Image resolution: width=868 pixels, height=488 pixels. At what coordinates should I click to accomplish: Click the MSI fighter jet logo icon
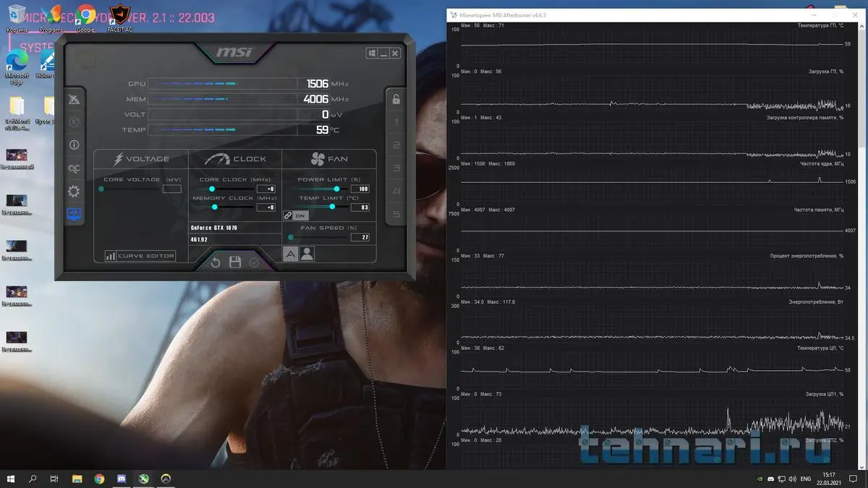tap(74, 100)
